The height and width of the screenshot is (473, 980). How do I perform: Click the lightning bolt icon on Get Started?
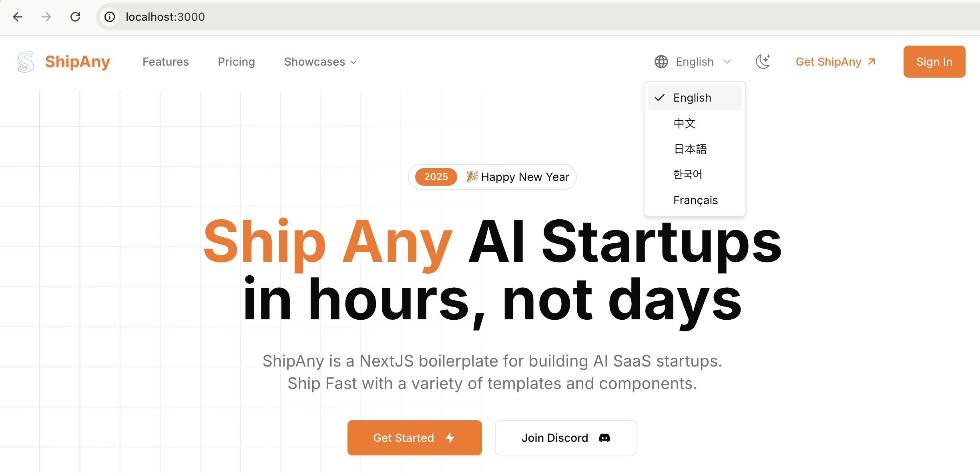pos(450,438)
